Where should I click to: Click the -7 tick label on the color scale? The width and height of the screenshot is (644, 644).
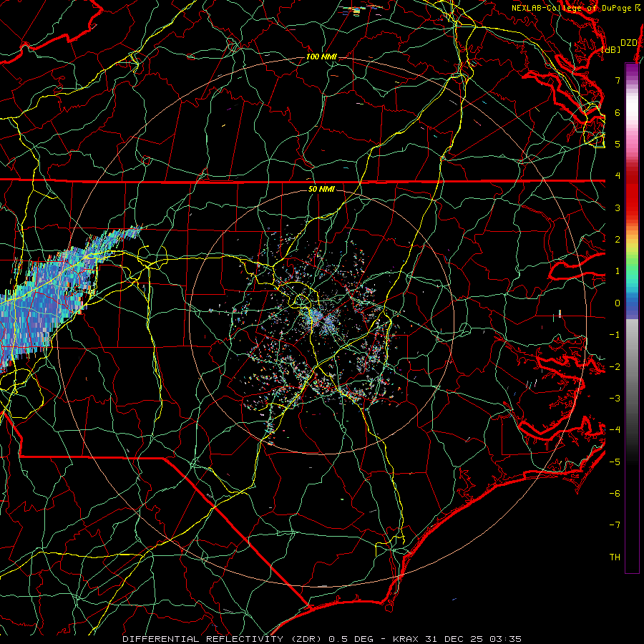point(615,525)
